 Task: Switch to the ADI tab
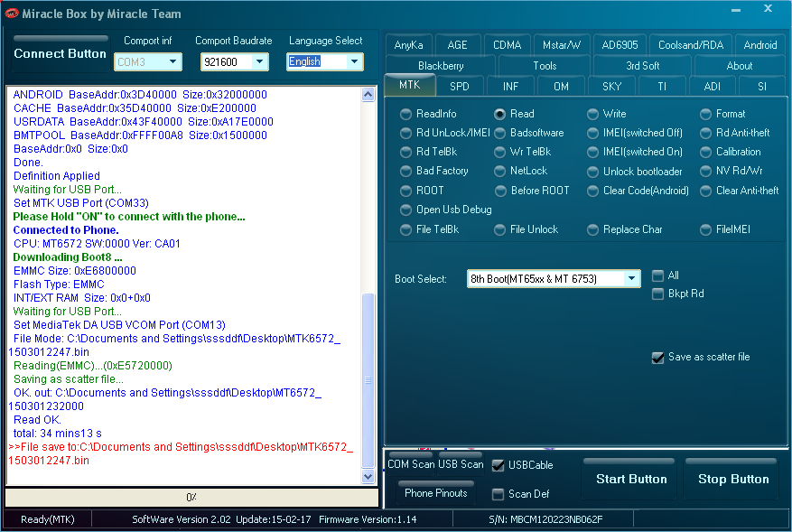coord(713,87)
